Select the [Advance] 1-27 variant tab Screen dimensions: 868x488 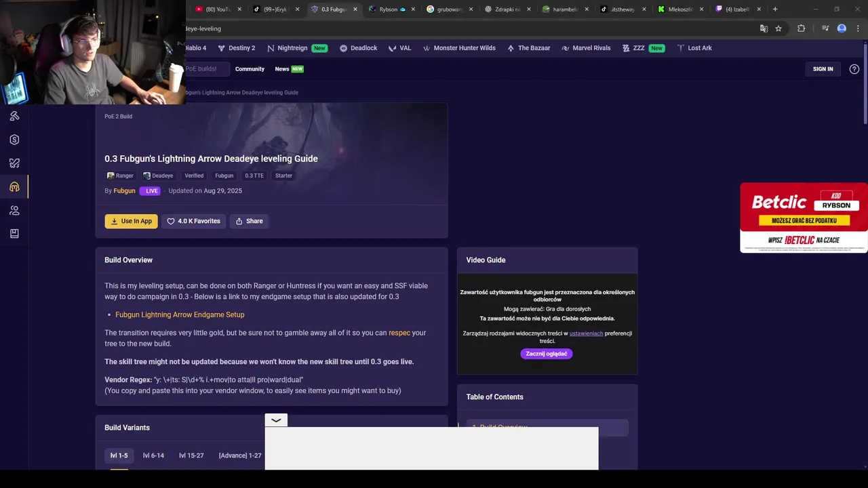tap(240, 455)
